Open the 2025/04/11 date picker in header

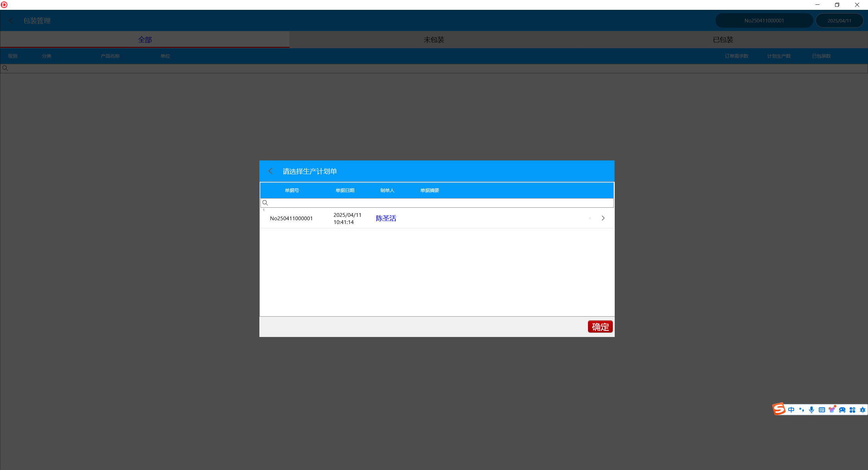coord(839,21)
